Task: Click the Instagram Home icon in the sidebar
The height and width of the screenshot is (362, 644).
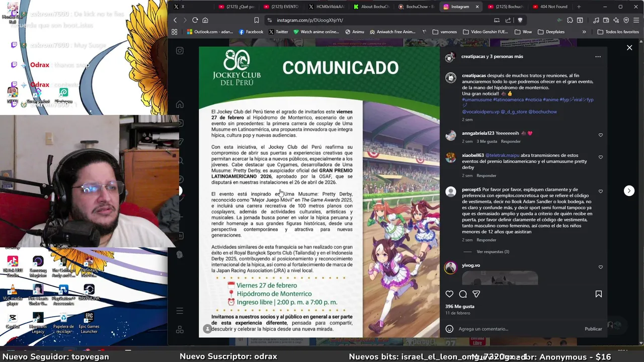Action: (180, 105)
